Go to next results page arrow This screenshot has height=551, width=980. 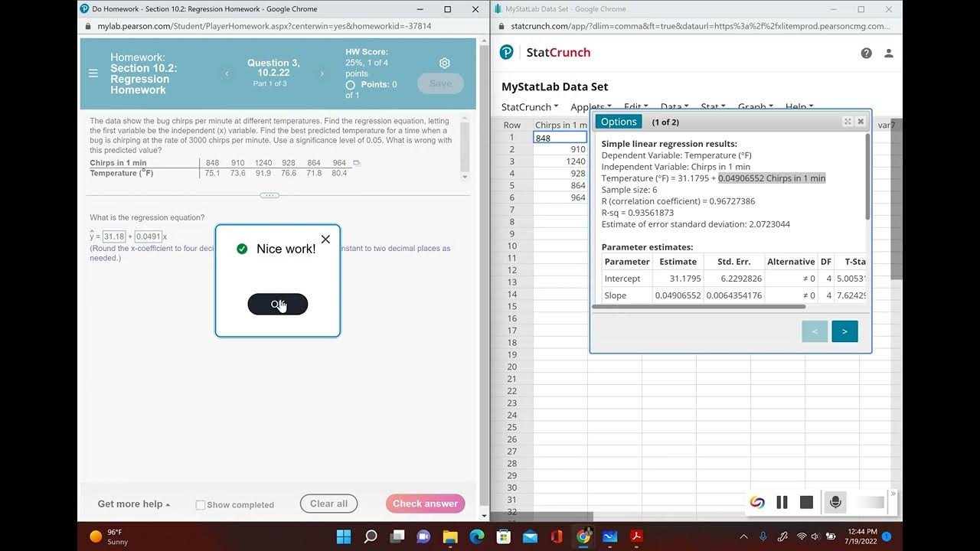[844, 331]
